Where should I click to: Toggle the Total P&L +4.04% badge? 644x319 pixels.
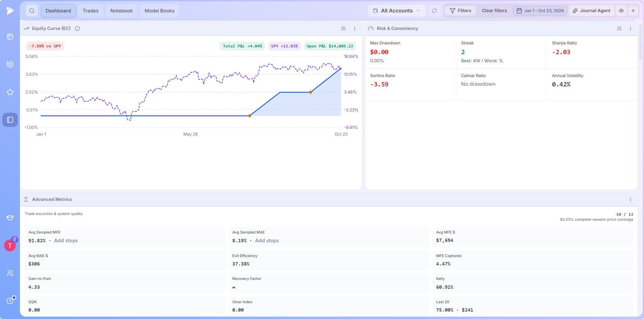[243, 46]
